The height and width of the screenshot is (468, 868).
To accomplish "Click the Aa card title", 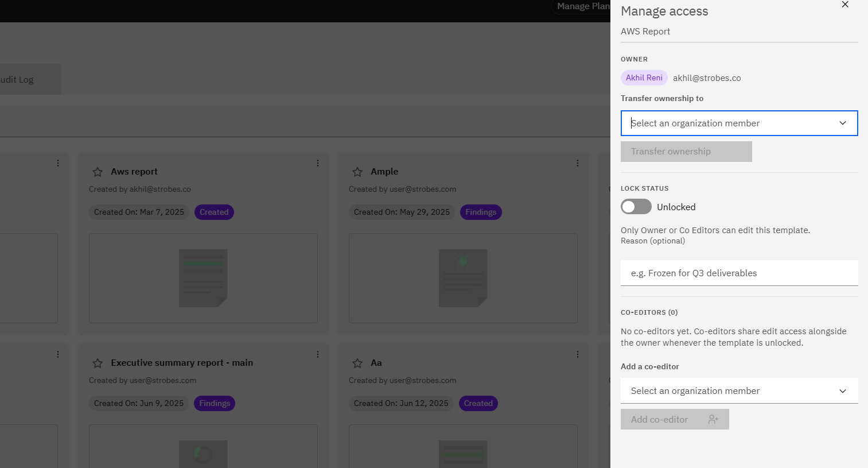I will (376, 363).
